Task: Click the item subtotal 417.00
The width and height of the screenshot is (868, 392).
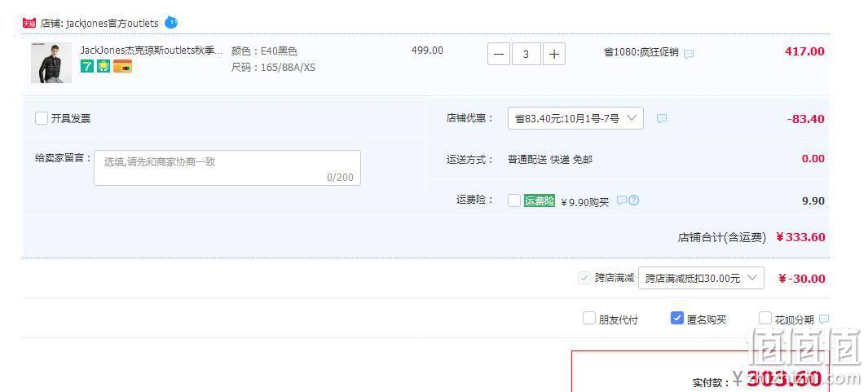Action: pyautogui.click(x=804, y=51)
